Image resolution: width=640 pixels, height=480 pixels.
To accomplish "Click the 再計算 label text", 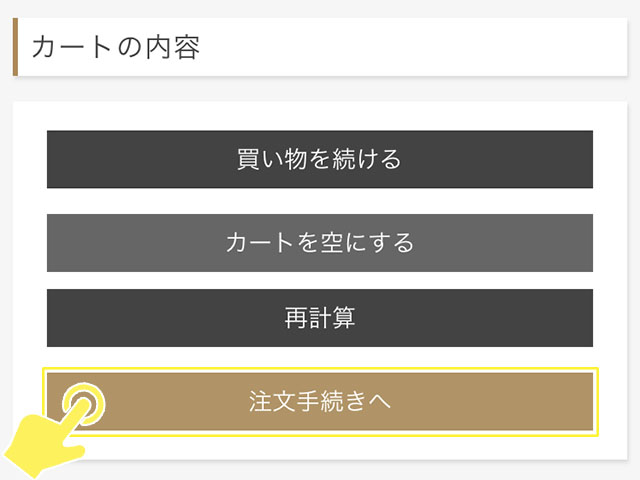I will point(320,318).
